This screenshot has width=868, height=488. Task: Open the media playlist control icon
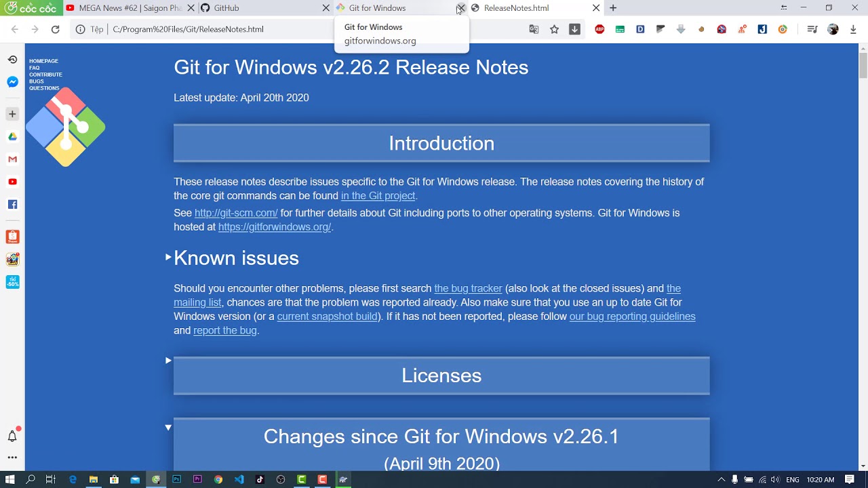pyautogui.click(x=812, y=29)
